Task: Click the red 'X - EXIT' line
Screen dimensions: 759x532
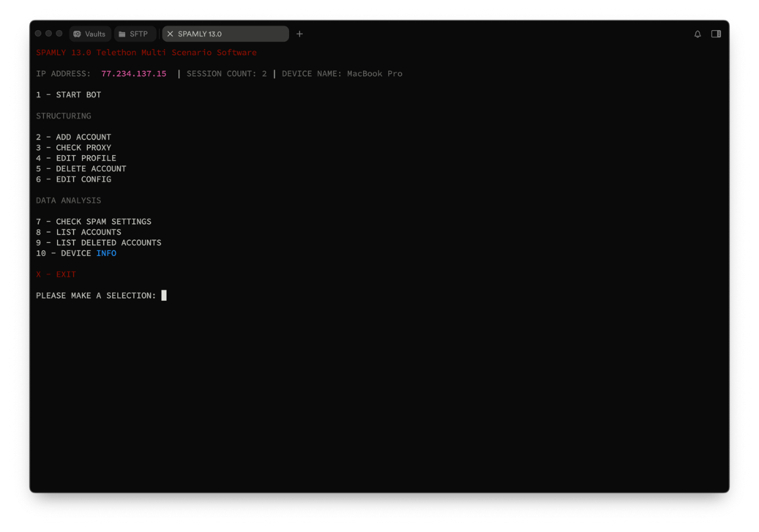Action: pos(56,275)
